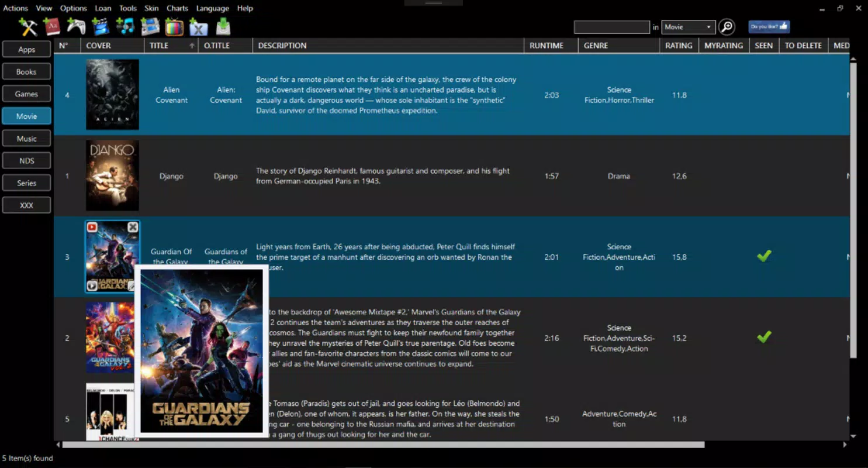Click the Add Series television toolbar icon
Image resolution: width=868 pixels, height=468 pixels.
174,27
